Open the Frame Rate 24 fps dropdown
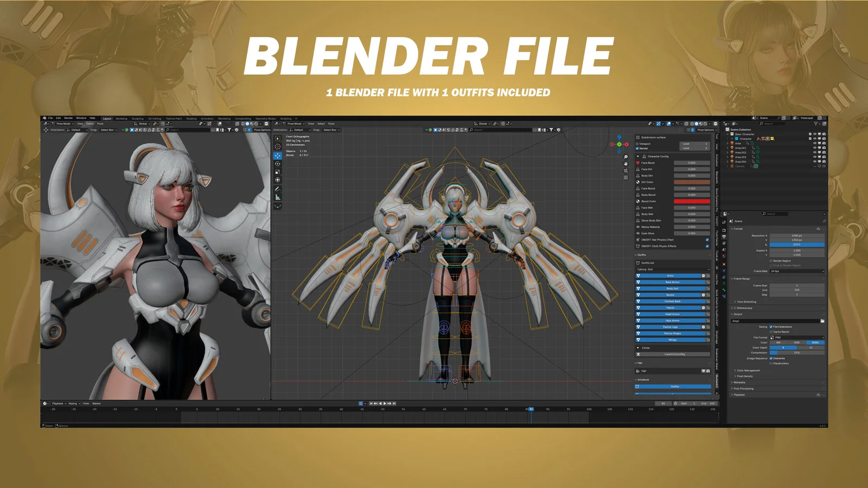The width and height of the screenshot is (868, 488). (x=797, y=271)
